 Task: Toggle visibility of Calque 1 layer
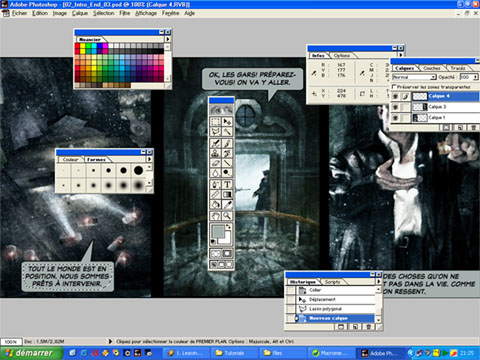click(x=395, y=118)
